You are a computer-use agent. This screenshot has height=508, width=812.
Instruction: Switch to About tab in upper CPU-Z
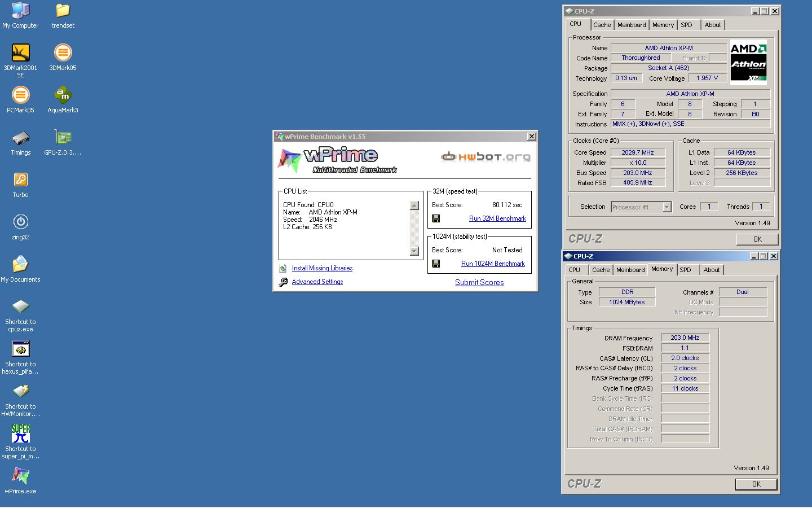(x=713, y=25)
